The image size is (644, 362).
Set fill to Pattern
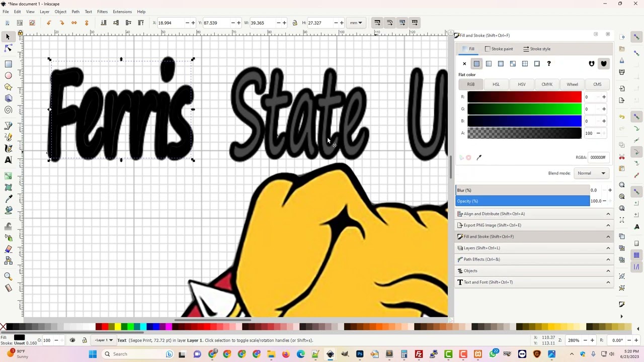525,64
